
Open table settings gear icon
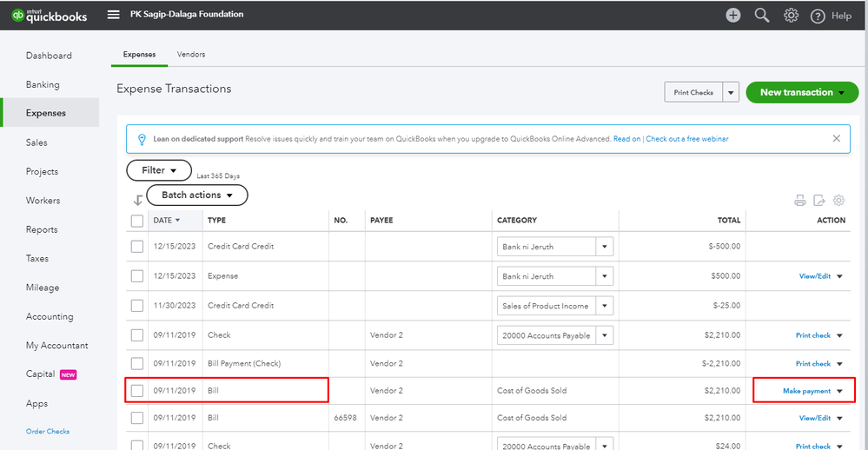click(838, 201)
